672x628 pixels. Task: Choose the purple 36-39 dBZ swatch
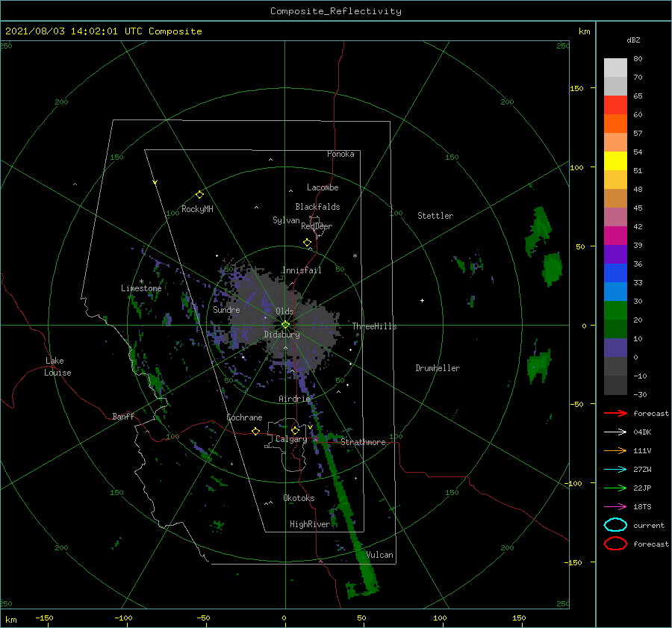point(615,255)
